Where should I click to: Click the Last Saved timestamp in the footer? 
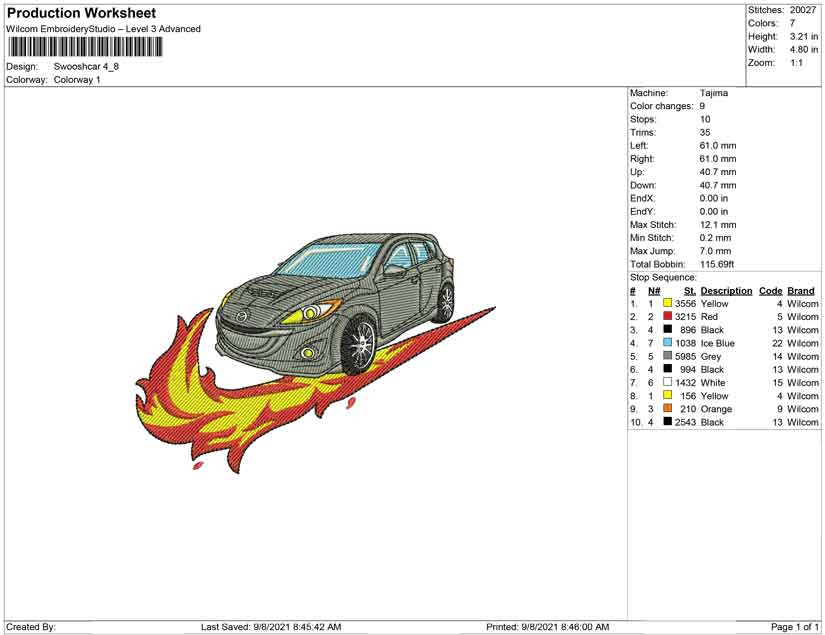(271, 627)
